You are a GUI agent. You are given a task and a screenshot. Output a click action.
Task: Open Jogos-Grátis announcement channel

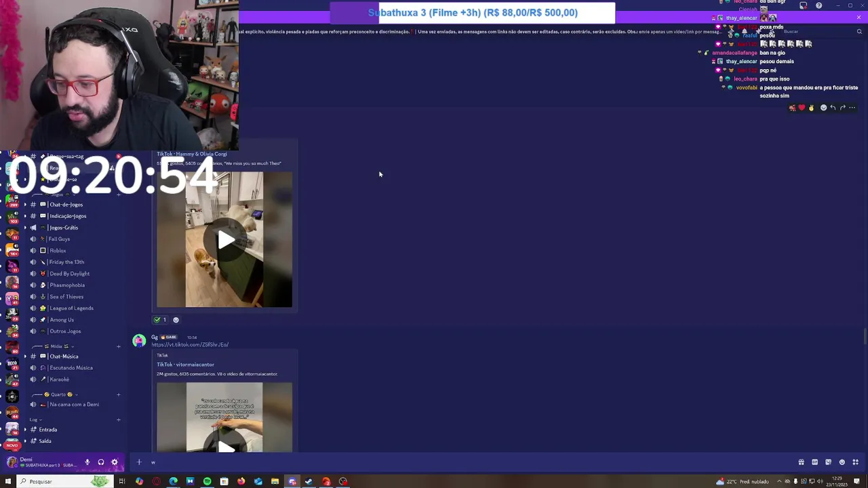coord(64,228)
